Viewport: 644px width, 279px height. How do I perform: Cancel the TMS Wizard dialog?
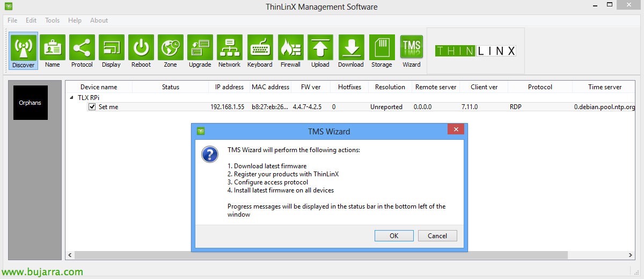tap(437, 235)
